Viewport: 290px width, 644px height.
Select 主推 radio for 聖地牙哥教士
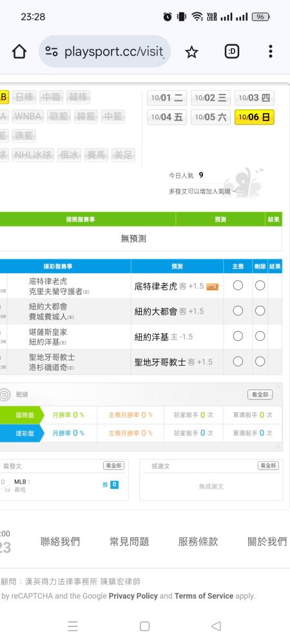(x=238, y=361)
